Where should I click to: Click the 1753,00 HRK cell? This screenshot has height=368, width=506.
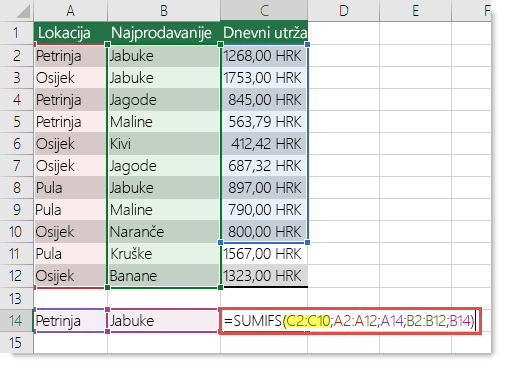[x=264, y=78]
